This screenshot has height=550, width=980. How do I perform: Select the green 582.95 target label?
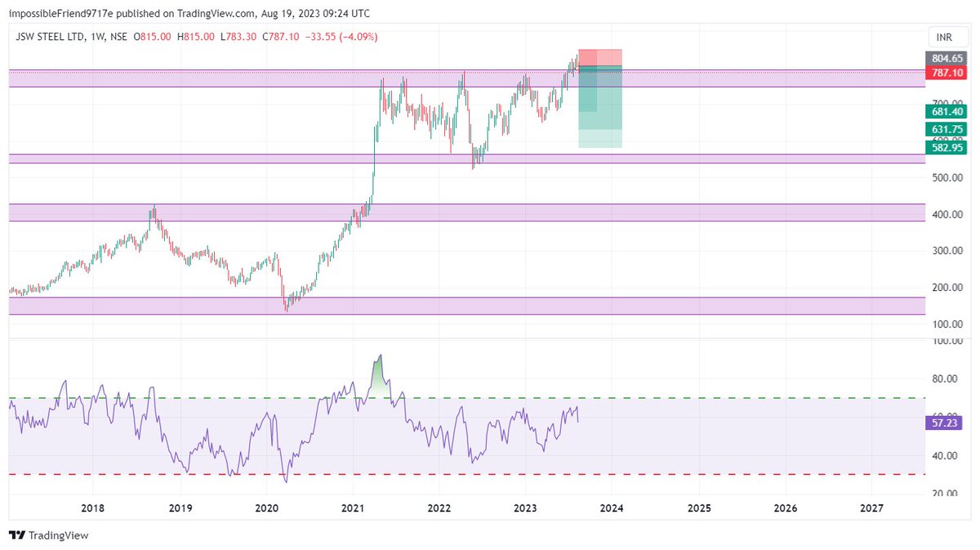pos(947,148)
